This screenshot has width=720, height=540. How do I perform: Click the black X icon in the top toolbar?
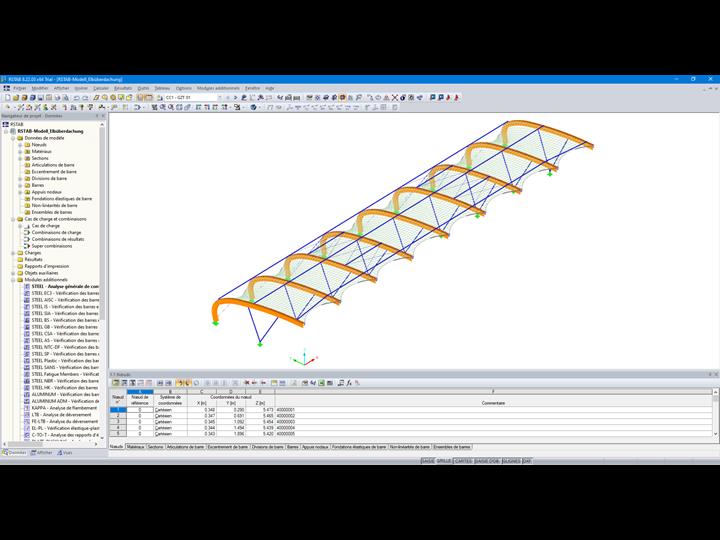tap(394, 97)
